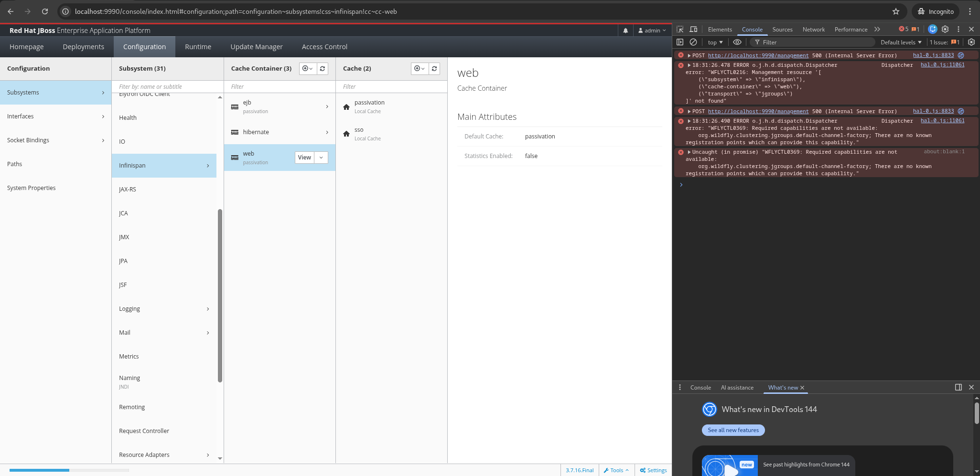Screen dimensions: 980x476
Task: Click the hibernate cache container icon
Action: (x=235, y=132)
